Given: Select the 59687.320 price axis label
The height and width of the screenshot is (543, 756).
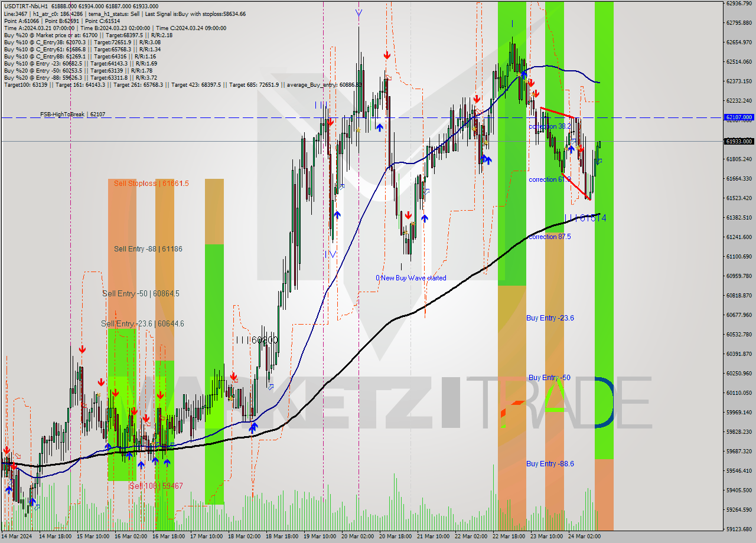Looking at the screenshot, I should [x=738, y=451].
